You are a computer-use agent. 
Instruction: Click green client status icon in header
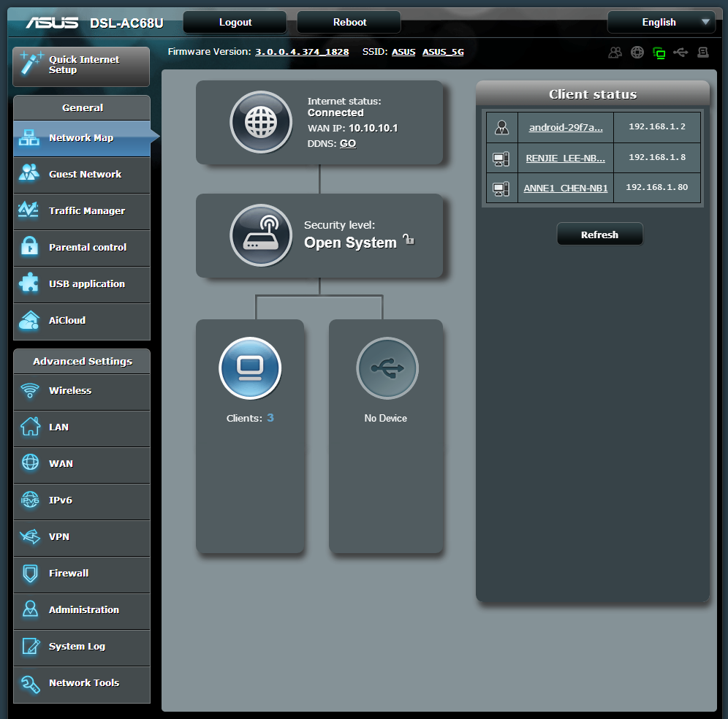(x=659, y=53)
